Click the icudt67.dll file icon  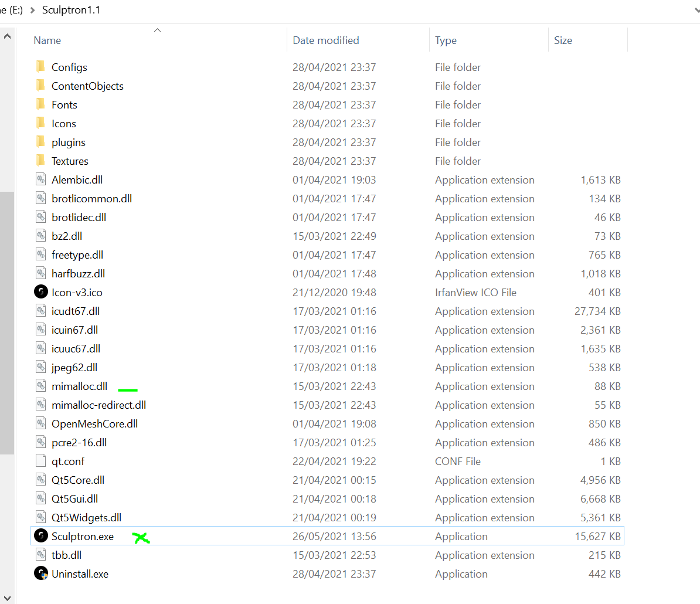coord(40,311)
